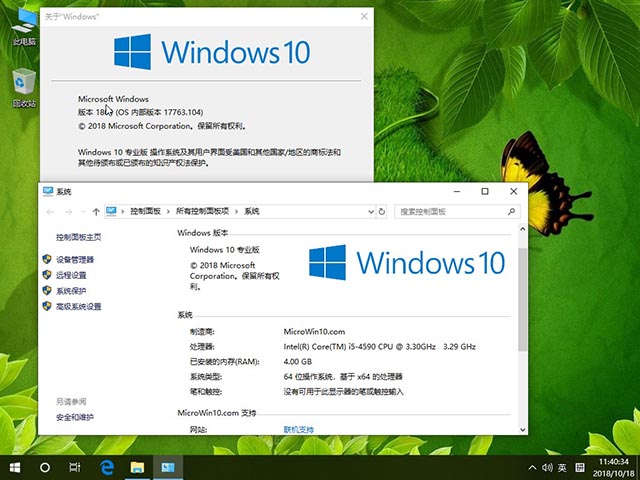This screenshot has width=640, height=480.
Task: Click the address bar computer icon
Action: 111,211
